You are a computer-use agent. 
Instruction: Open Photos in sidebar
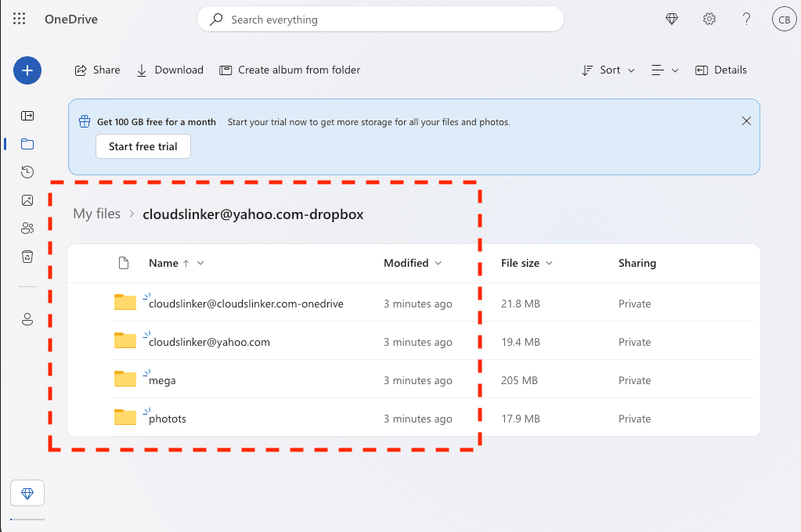[x=27, y=200]
